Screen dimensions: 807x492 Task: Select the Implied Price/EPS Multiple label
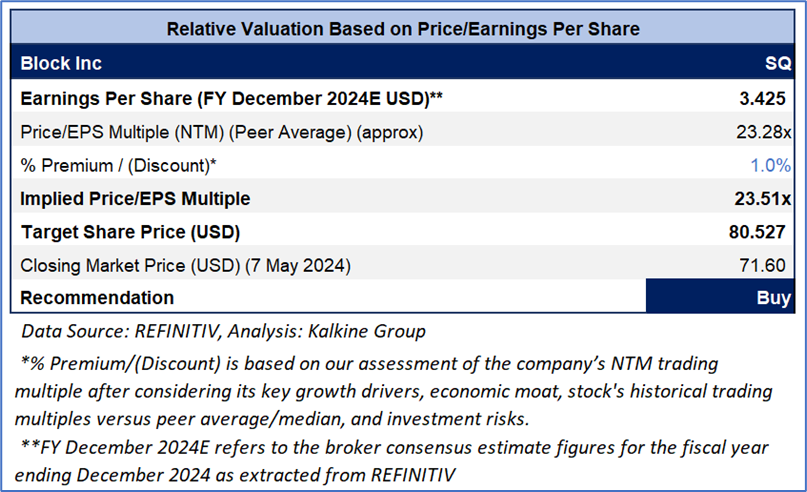click(x=135, y=199)
